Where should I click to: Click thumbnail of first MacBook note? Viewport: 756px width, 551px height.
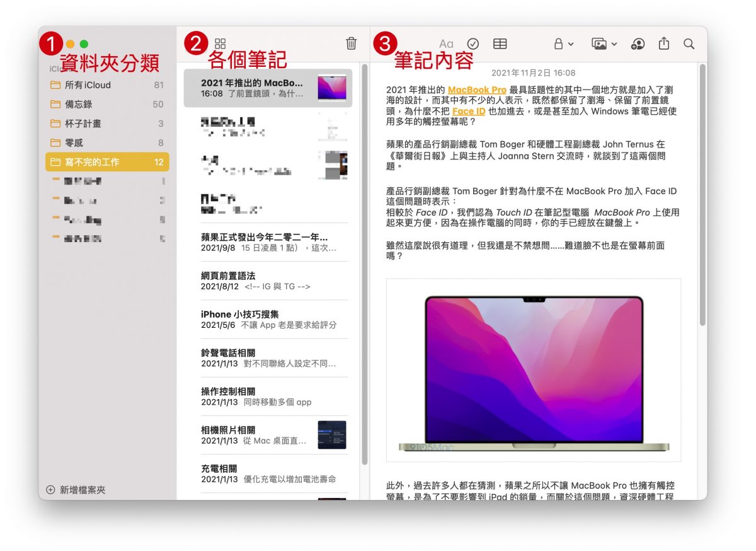coord(332,88)
